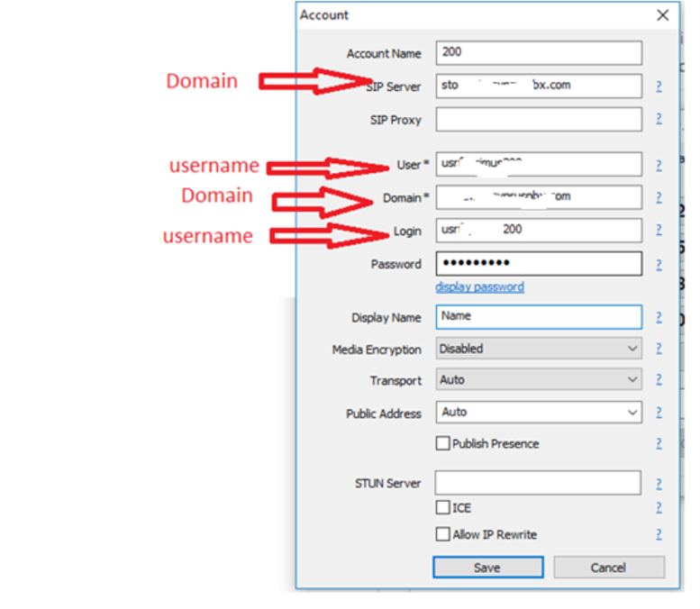Expand the Media Encryption dropdown
Screen dimensions: 700x609
click(x=539, y=349)
